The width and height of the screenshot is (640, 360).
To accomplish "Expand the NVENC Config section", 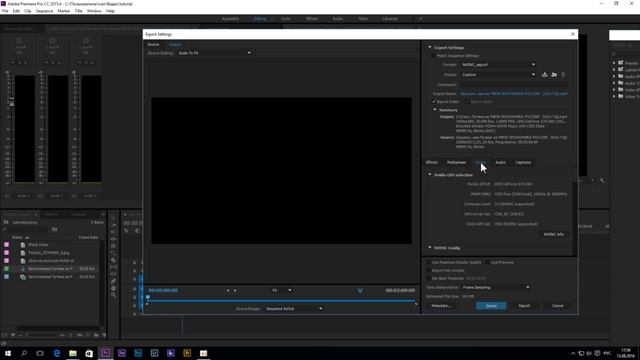I will point(430,248).
